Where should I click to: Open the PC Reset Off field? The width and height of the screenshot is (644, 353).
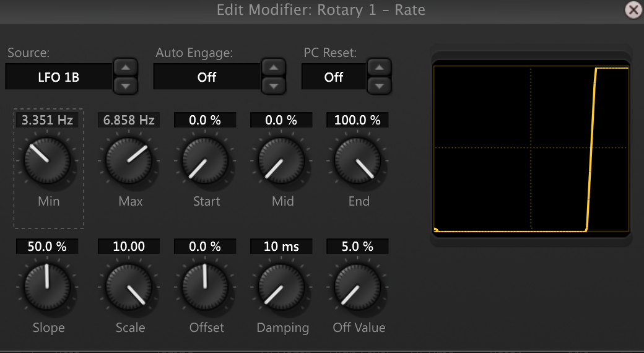click(333, 77)
